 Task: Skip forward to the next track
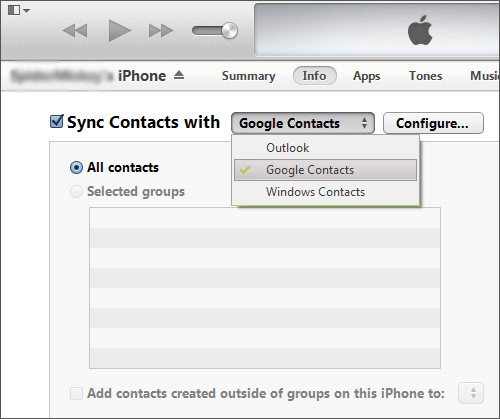tap(161, 31)
